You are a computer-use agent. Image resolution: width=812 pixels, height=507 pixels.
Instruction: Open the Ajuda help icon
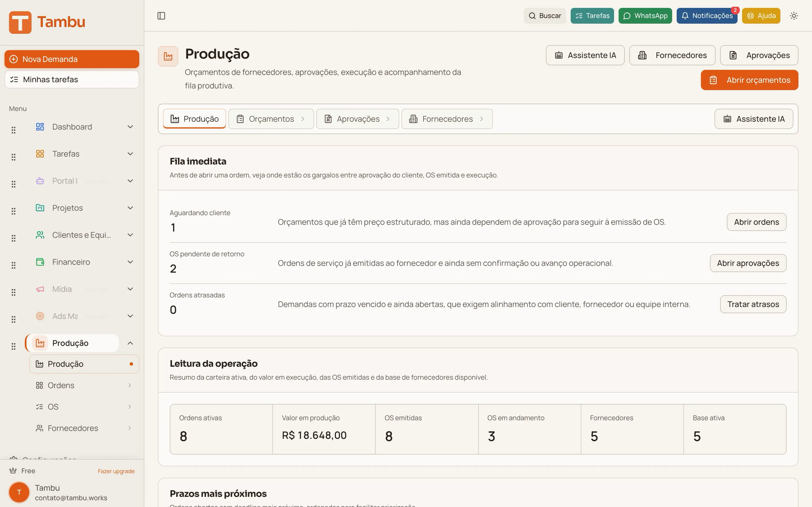(750, 15)
